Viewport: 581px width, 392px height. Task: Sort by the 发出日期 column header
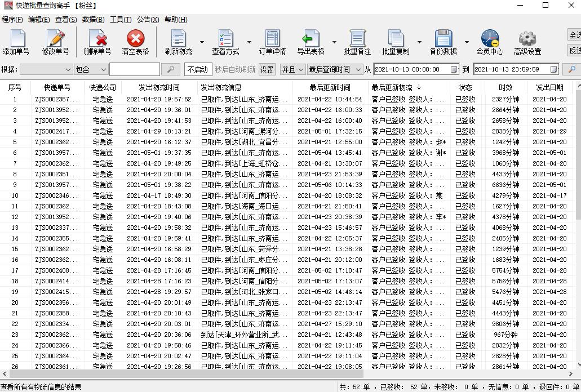click(549, 87)
